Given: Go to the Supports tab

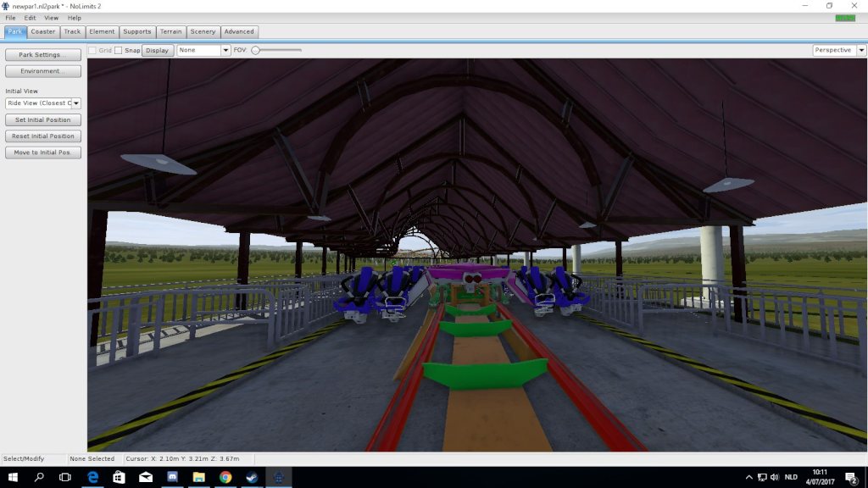Looking at the screenshot, I should click(137, 32).
